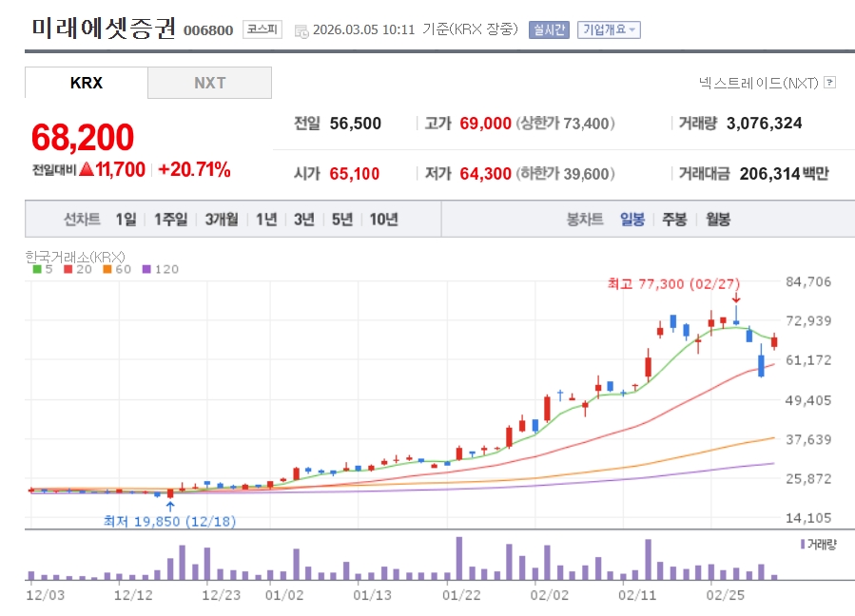Select the KRX tab
The image size is (855, 616).
(87, 83)
